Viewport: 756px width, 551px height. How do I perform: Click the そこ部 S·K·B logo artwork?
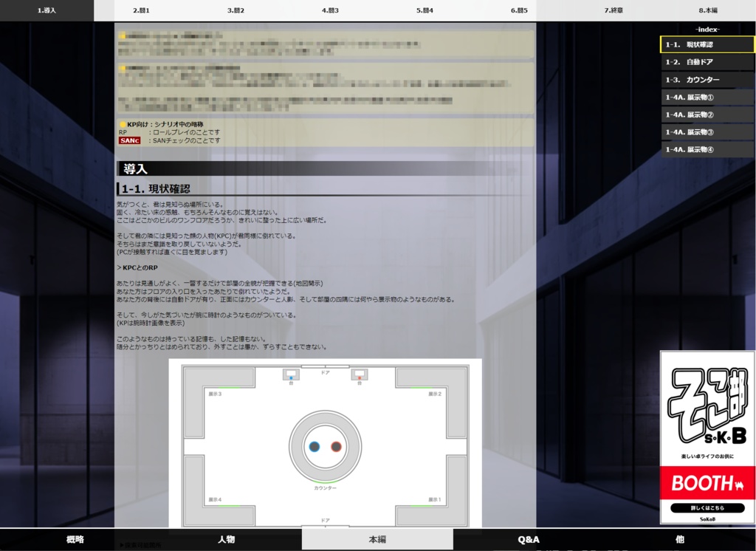(707, 406)
